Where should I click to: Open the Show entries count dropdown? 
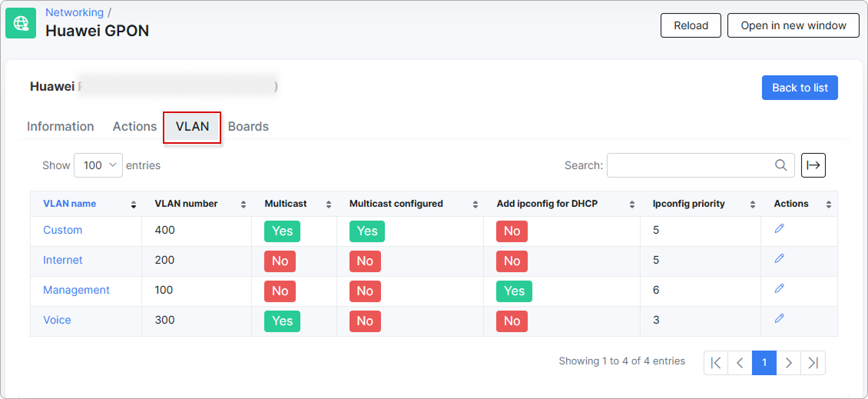click(98, 165)
